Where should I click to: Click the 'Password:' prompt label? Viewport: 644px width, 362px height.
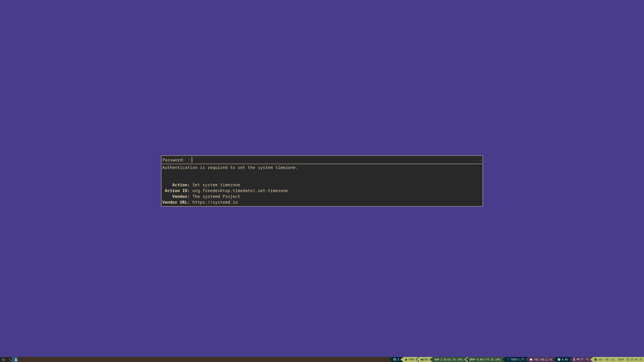click(x=174, y=160)
